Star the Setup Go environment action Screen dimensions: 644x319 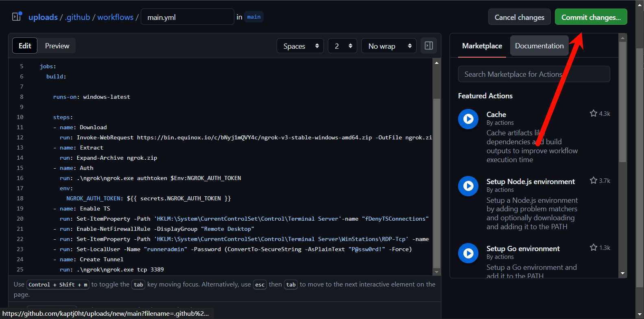(594, 247)
